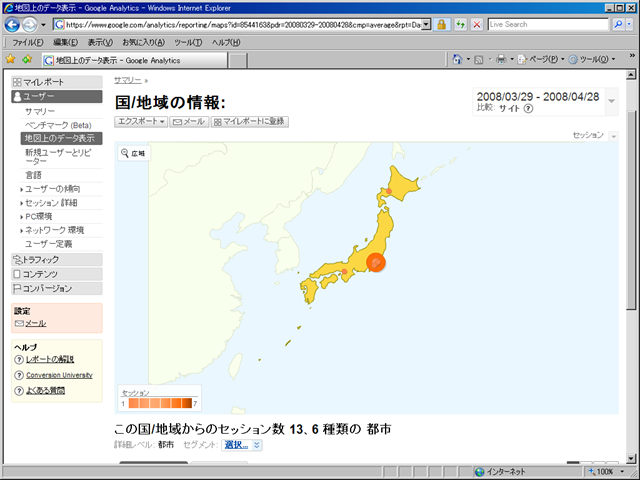The image size is (640, 480).
Task: Click the security lock icon
Action: (x=441, y=25)
